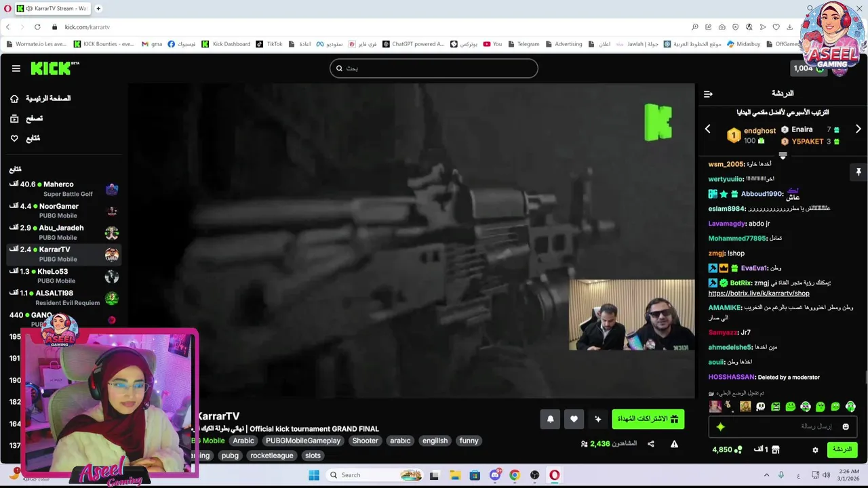Reload the page with the refresh icon

[37, 27]
